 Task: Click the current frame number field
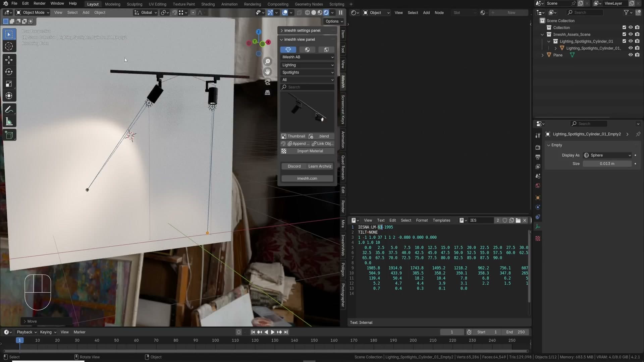tap(452, 332)
